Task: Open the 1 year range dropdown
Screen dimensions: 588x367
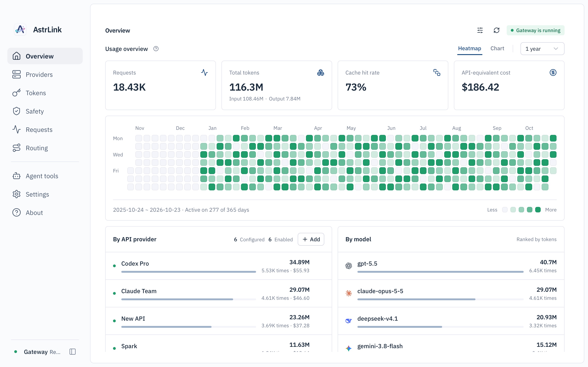Action: coord(542,49)
